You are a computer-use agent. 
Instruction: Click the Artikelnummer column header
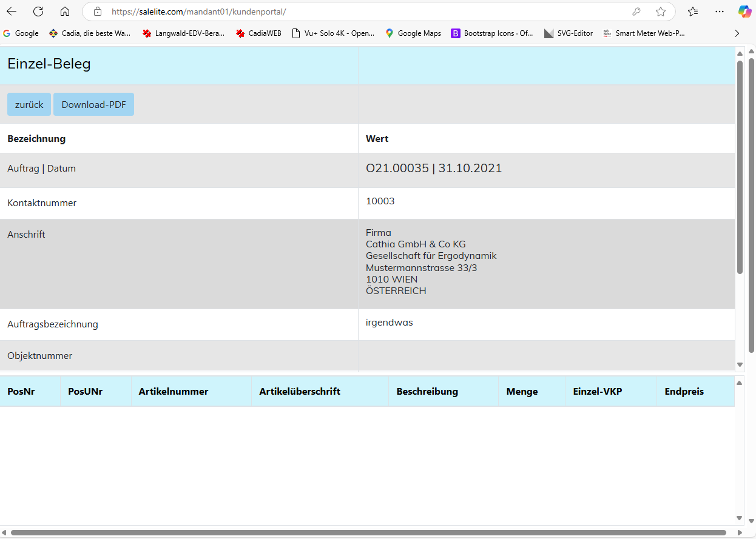(174, 392)
